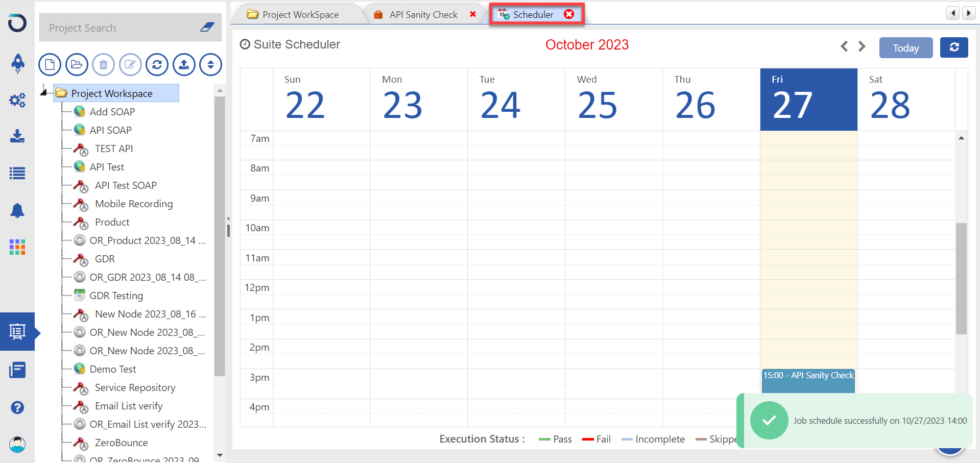Click the October 2023 title
Image resolution: width=980 pixels, height=463 pixels.
tap(587, 45)
